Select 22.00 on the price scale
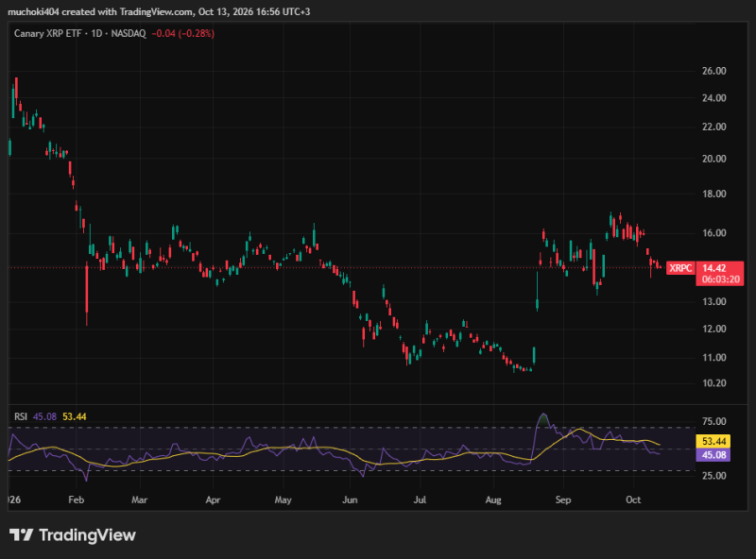The height and width of the screenshot is (559, 756). [x=714, y=127]
